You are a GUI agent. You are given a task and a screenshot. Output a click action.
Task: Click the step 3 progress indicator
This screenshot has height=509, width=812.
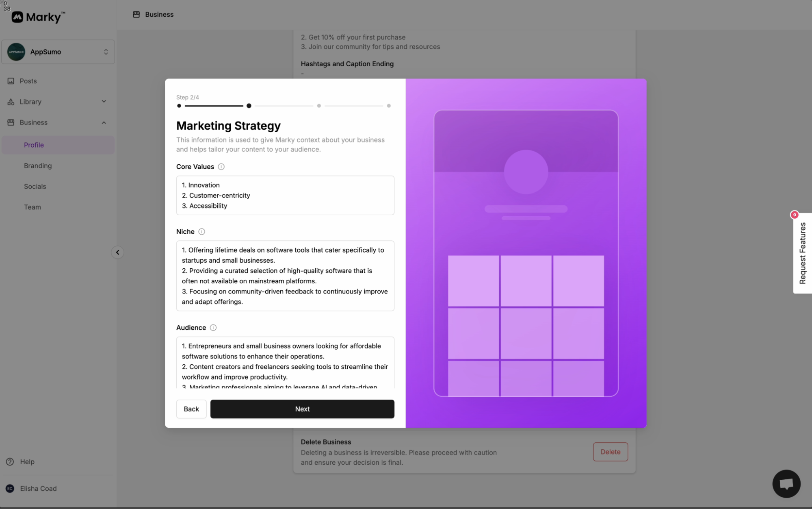(x=319, y=106)
